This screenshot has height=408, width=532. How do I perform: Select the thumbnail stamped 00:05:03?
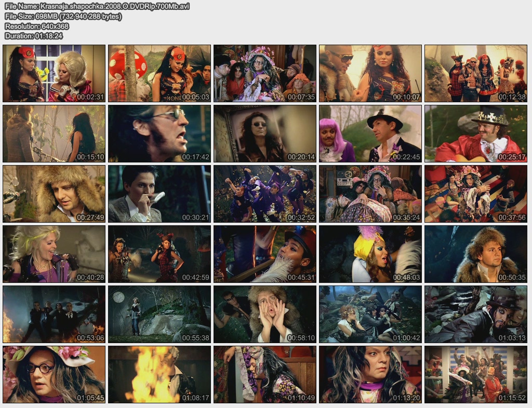coord(159,74)
